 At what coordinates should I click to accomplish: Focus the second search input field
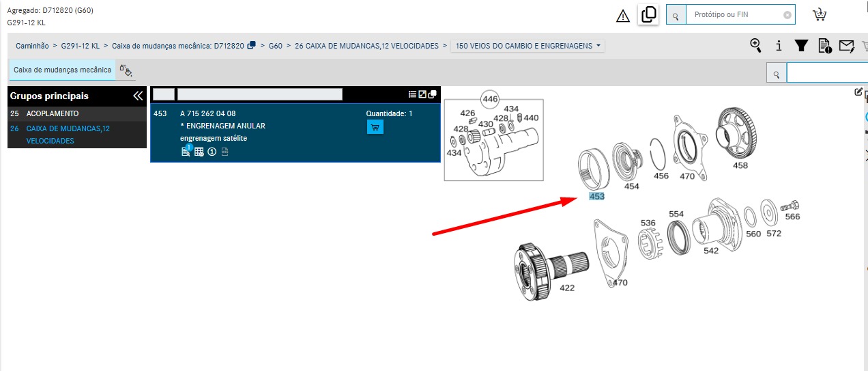(x=827, y=72)
